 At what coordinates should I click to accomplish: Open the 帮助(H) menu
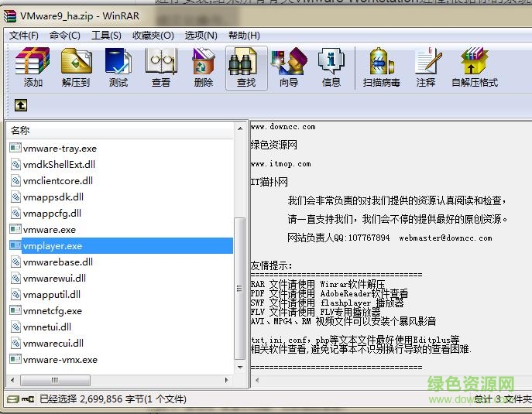point(244,36)
